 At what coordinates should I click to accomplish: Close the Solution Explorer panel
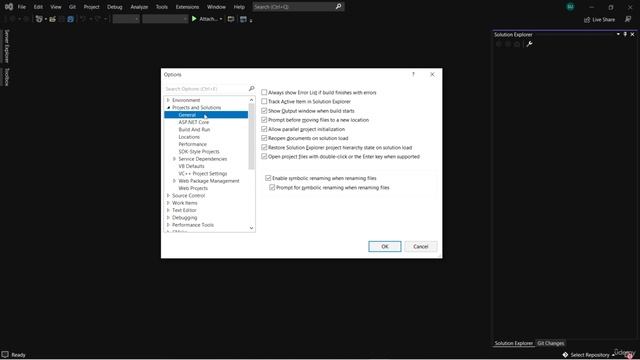[632, 34]
